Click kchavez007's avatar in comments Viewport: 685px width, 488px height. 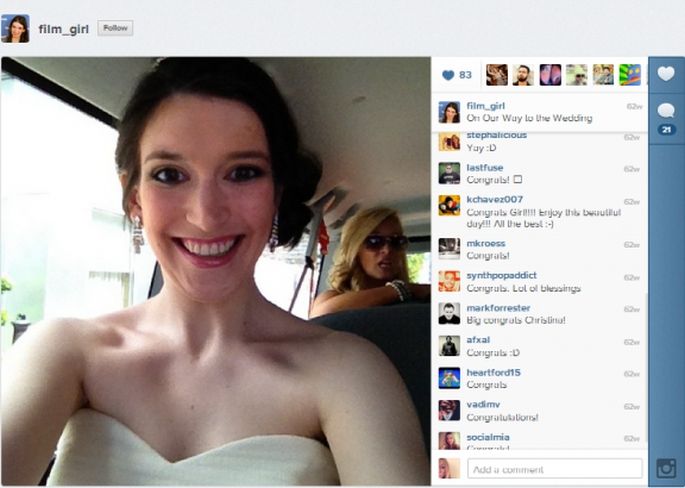pyautogui.click(x=449, y=206)
